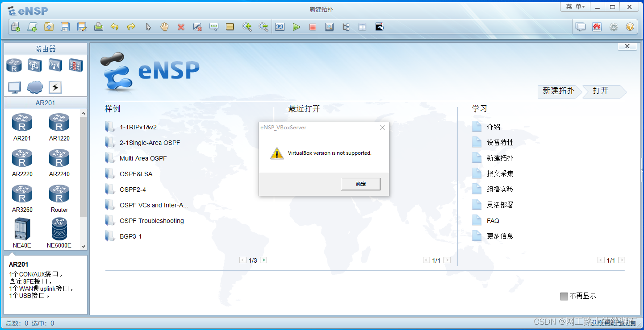The height and width of the screenshot is (330, 644).
Task: Click the red X delete toolbar icon
Action: [x=181, y=27]
